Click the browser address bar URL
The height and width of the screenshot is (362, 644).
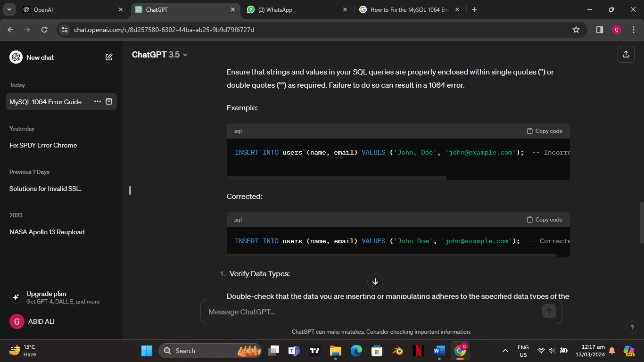(164, 30)
